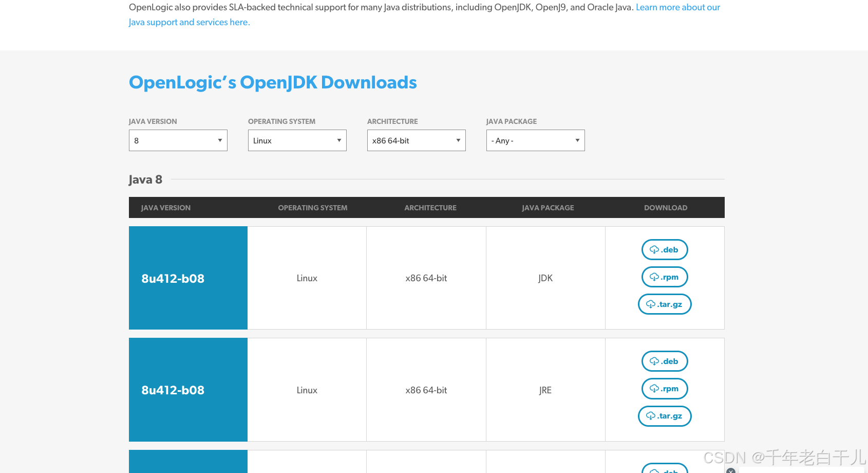Download the JRE .tar.gz archive
868x473 pixels.
click(x=665, y=416)
